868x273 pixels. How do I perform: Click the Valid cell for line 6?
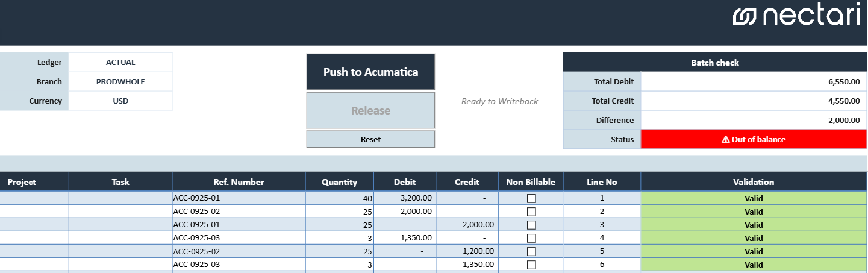[x=754, y=265]
